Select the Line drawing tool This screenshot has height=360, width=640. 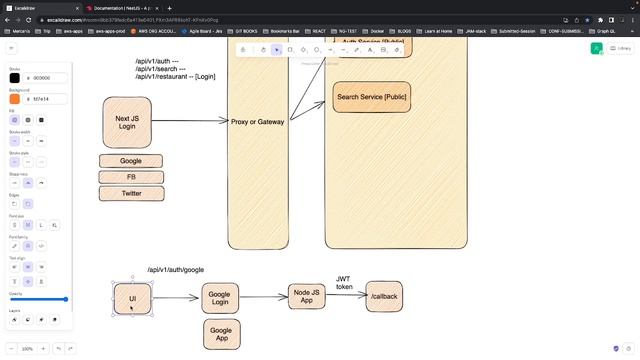[343, 50]
